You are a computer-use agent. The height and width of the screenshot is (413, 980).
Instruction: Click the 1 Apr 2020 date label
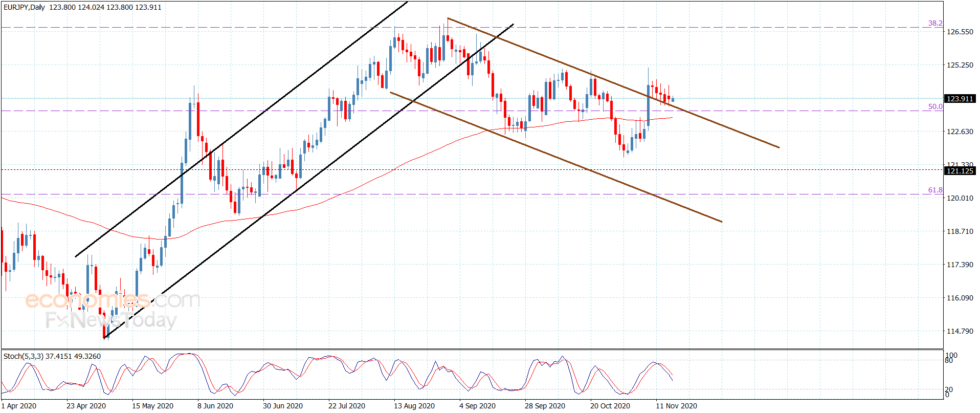(x=19, y=406)
